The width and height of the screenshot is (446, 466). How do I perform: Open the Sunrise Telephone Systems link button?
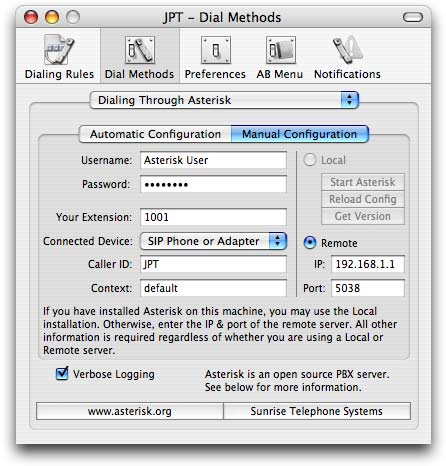pos(317,411)
